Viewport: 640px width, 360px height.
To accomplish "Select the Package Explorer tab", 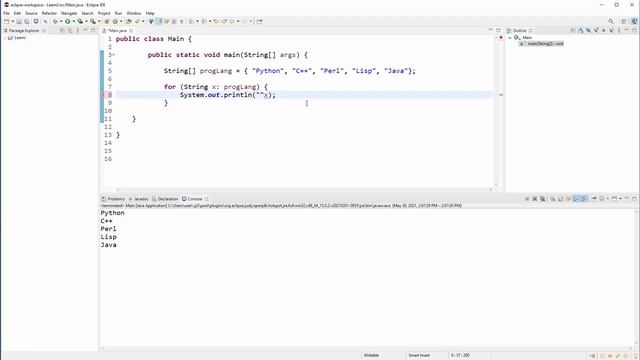I will click(24, 31).
